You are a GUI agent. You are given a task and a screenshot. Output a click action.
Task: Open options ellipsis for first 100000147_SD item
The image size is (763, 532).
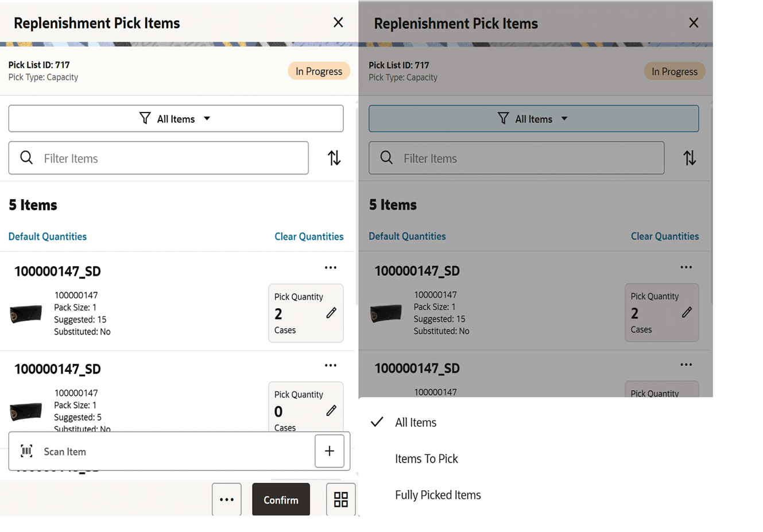[x=331, y=267]
